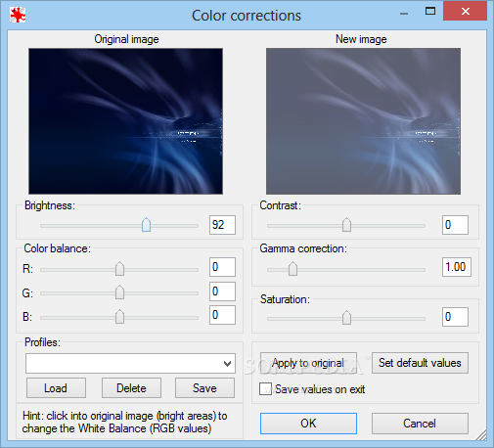The image size is (494, 448).
Task: Click the B color balance value field
Action: (x=222, y=315)
